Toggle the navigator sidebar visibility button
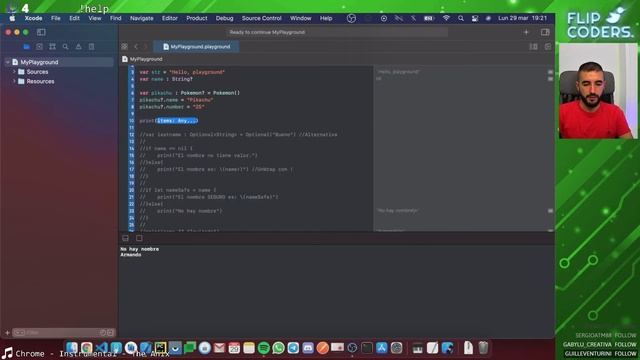 [x=41, y=32]
